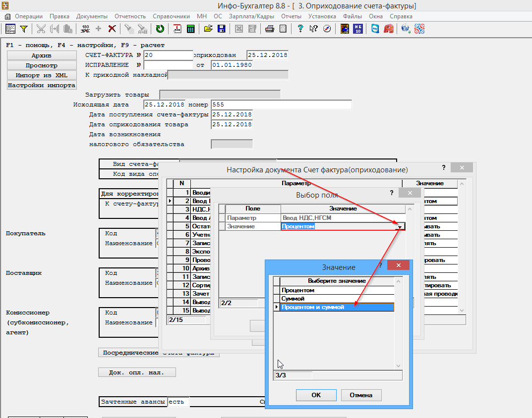Open the Отчетность menu
This screenshot has width=532, height=418.
tap(130, 16)
